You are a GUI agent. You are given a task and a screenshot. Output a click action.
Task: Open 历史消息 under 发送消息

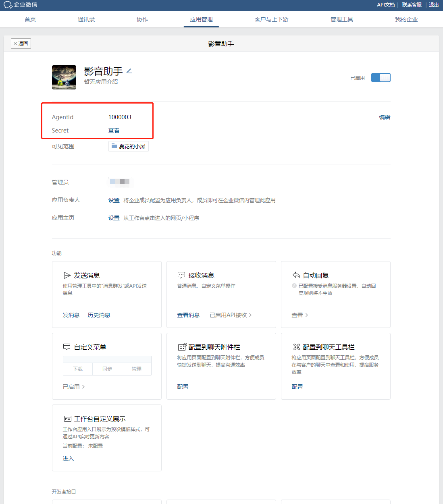pos(99,315)
